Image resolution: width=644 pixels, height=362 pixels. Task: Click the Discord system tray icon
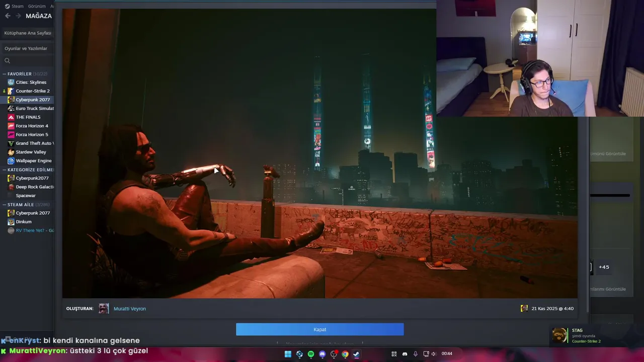point(405,354)
